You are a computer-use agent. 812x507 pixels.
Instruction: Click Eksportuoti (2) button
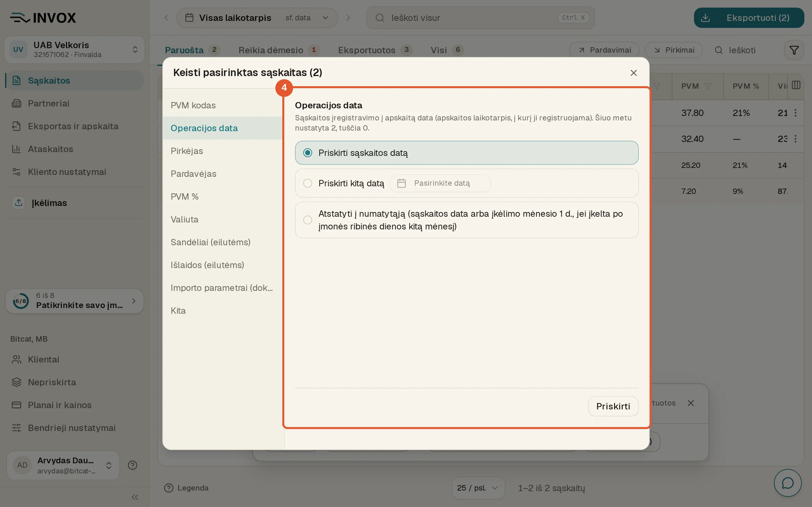[x=749, y=18]
